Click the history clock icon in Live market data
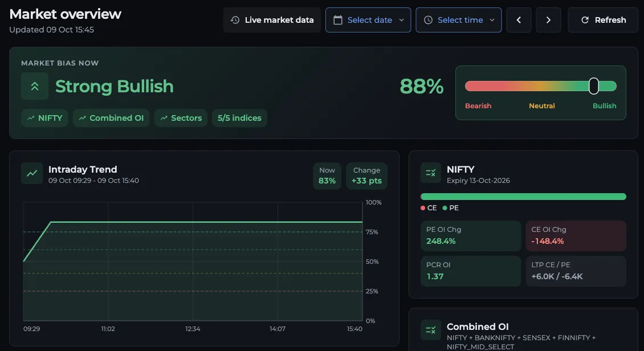 pyautogui.click(x=235, y=20)
